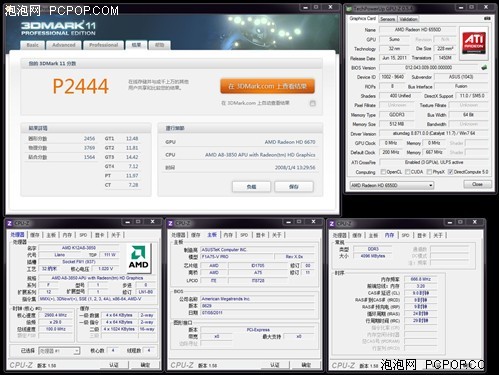499x375 pixels.
Task: Click the GPU-Z camera screenshot icon
Action: click(x=487, y=18)
